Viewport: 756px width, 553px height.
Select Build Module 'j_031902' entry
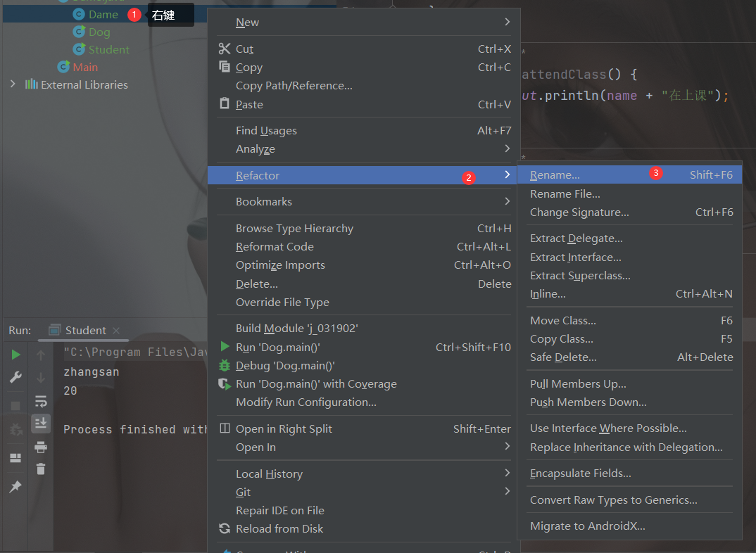click(364, 328)
